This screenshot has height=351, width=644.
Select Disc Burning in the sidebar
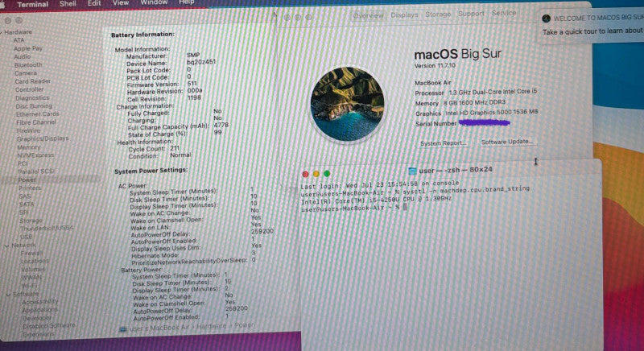coord(34,106)
